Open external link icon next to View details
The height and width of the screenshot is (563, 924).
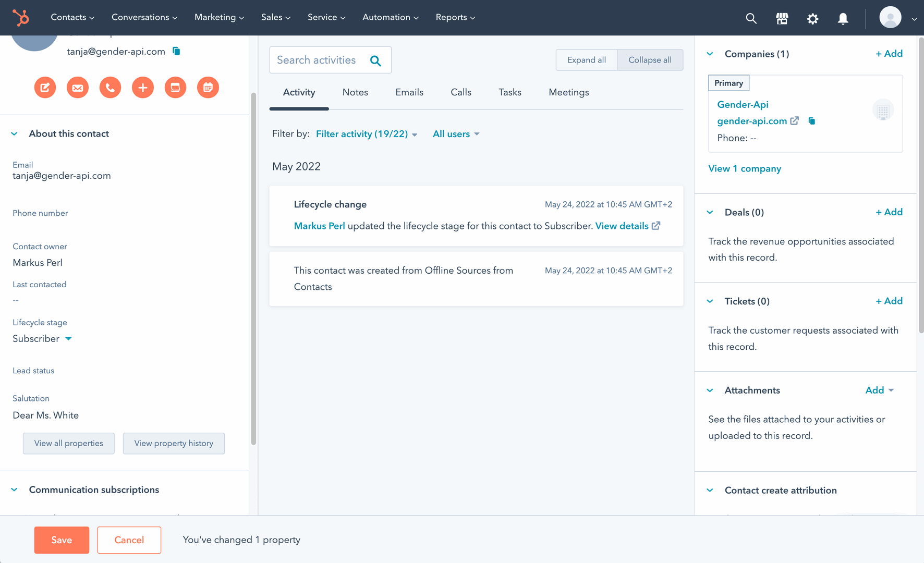(656, 226)
